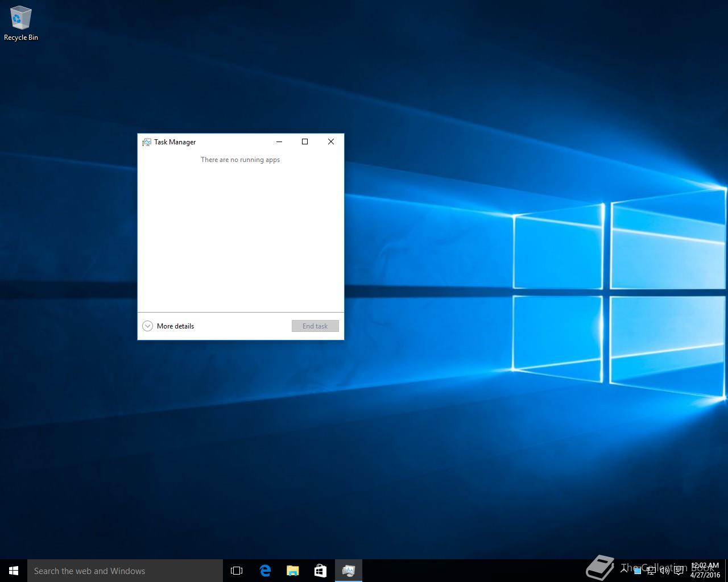Show hidden system tray icons

[624, 571]
